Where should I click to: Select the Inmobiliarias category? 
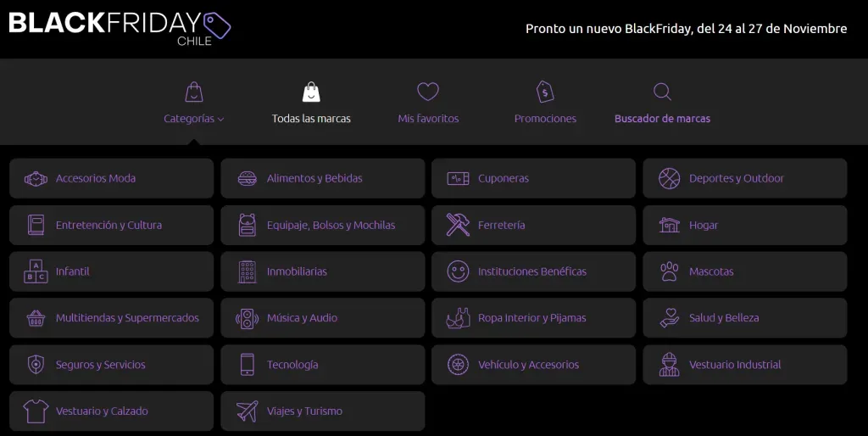pyautogui.click(x=323, y=271)
